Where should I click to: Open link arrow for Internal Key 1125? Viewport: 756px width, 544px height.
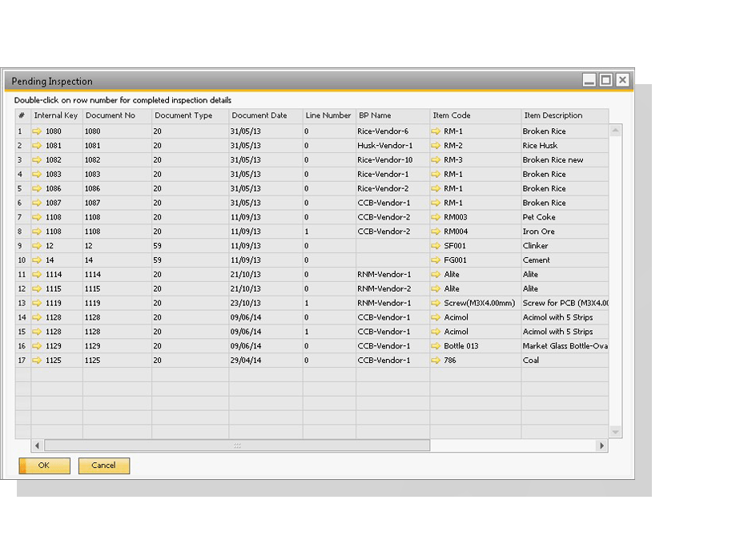tap(37, 361)
